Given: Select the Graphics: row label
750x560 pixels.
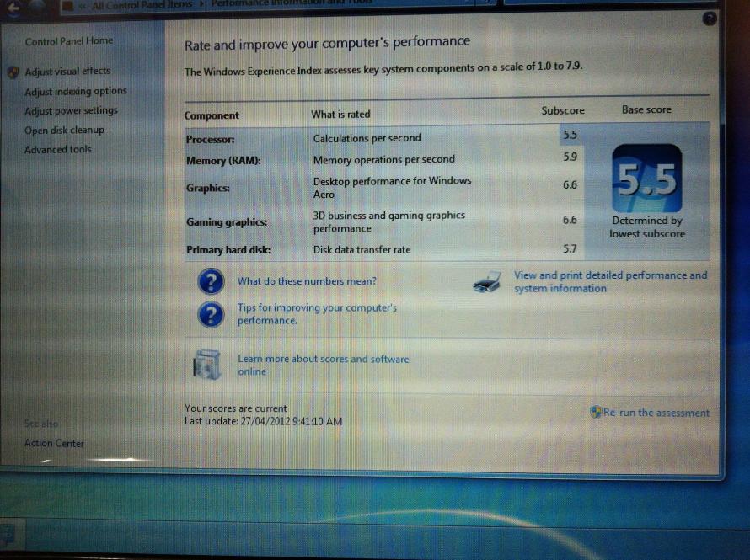Looking at the screenshot, I should click(x=207, y=188).
